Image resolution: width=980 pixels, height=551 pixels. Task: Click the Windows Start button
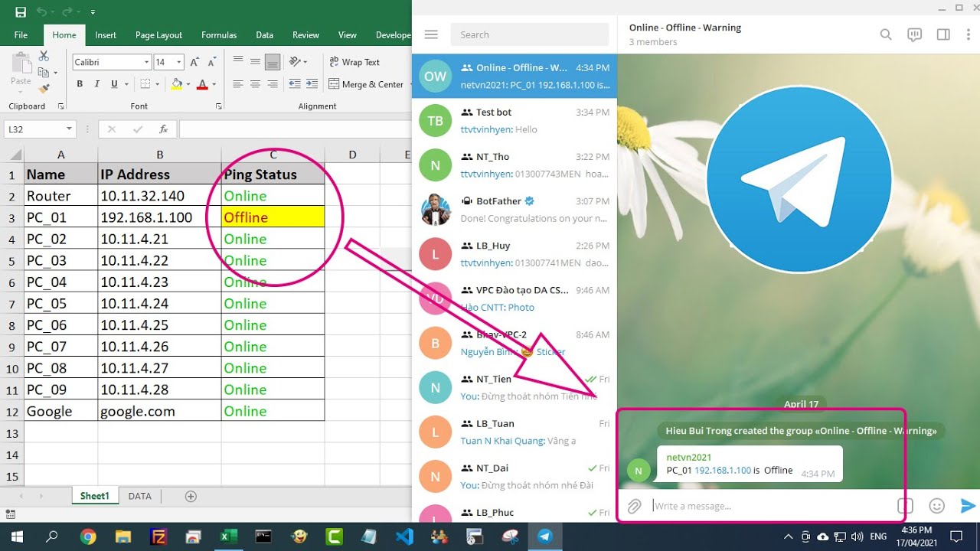click(x=16, y=536)
